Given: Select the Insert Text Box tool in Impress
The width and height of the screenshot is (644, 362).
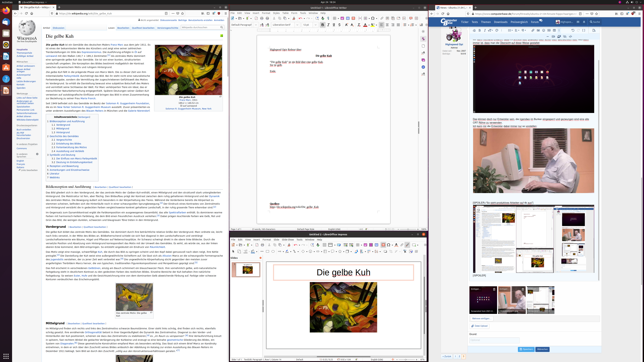Looking at the screenshot, I should coord(383,245).
